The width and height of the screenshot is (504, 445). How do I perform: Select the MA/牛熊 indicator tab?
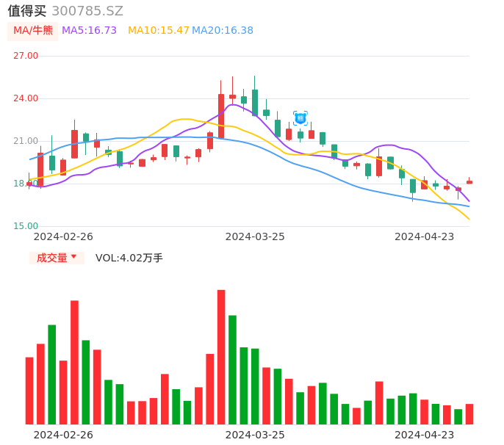click(33, 31)
